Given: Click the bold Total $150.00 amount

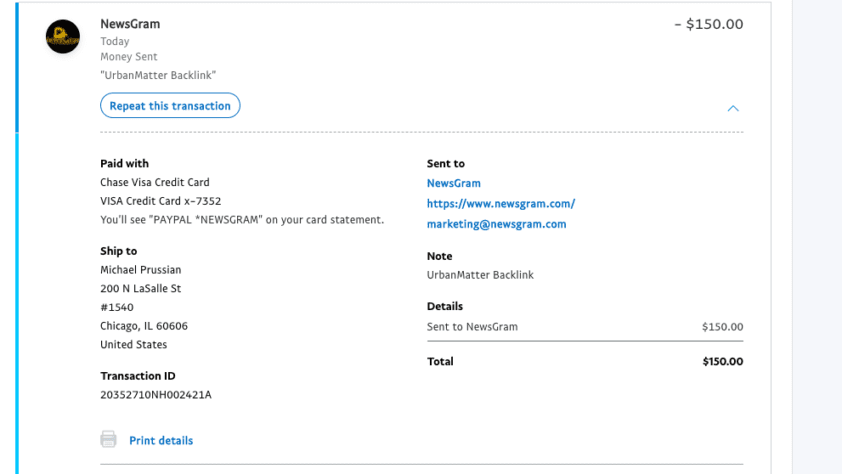Looking at the screenshot, I should [722, 361].
